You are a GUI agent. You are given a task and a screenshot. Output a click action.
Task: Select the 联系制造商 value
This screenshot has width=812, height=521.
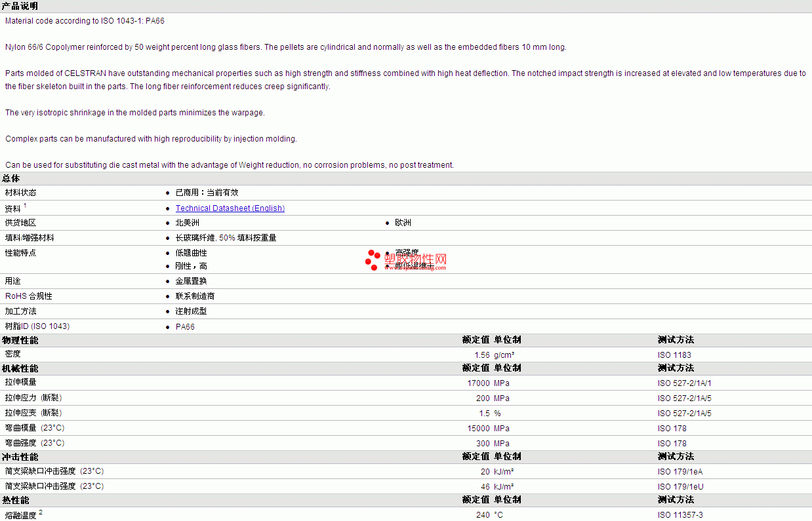tap(195, 296)
